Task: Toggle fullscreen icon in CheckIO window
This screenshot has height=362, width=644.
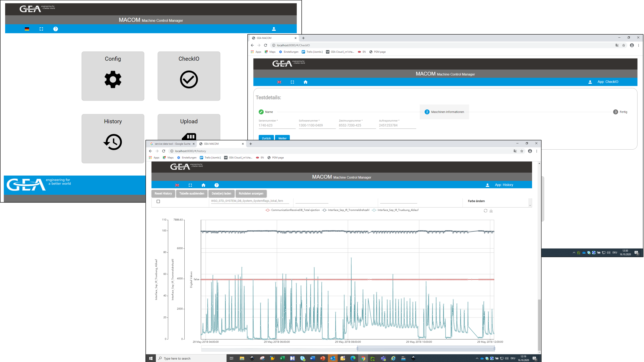Action: coord(292,82)
